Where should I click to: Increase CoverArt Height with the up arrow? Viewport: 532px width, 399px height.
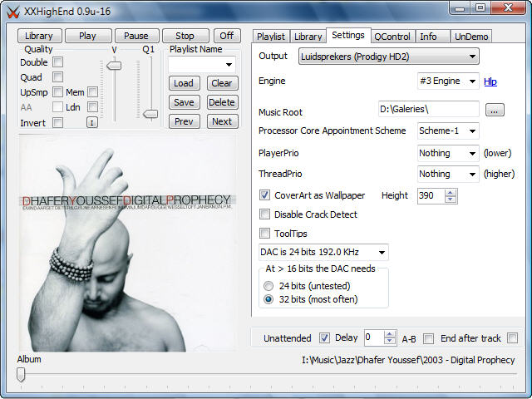[x=451, y=193]
